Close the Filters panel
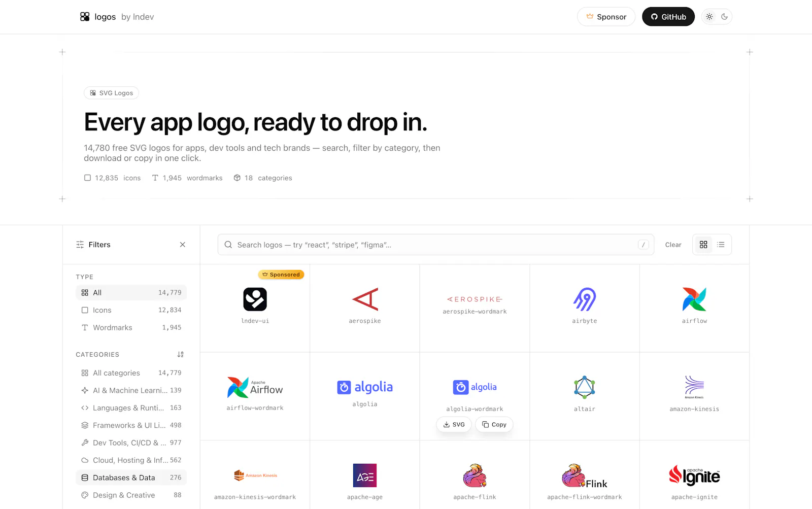 (x=183, y=245)
